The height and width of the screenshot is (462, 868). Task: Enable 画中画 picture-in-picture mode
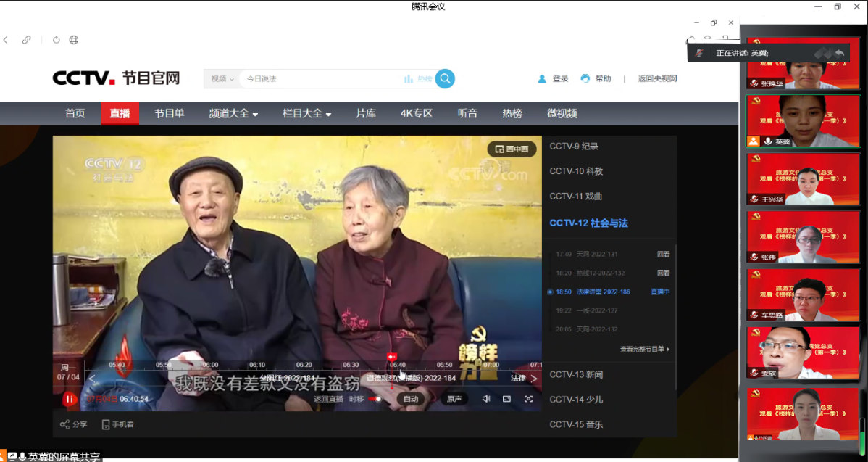(x=512, y=149)
